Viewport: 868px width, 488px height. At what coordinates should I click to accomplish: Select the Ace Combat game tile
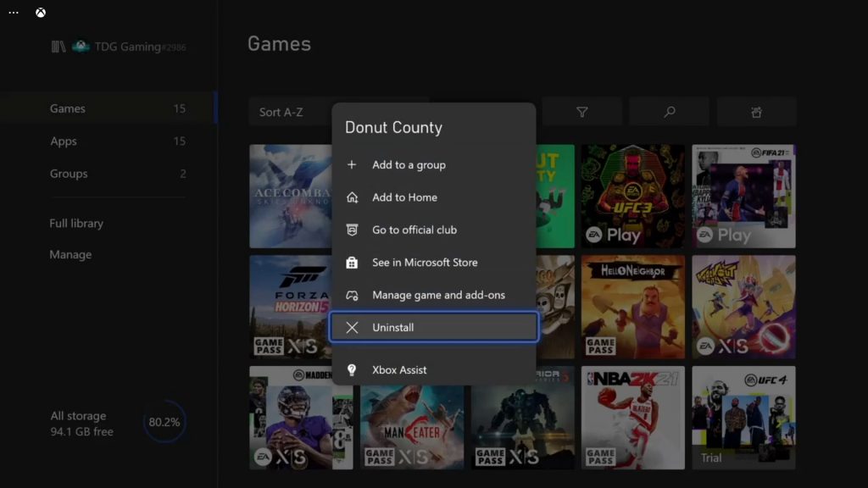point(291,197)
